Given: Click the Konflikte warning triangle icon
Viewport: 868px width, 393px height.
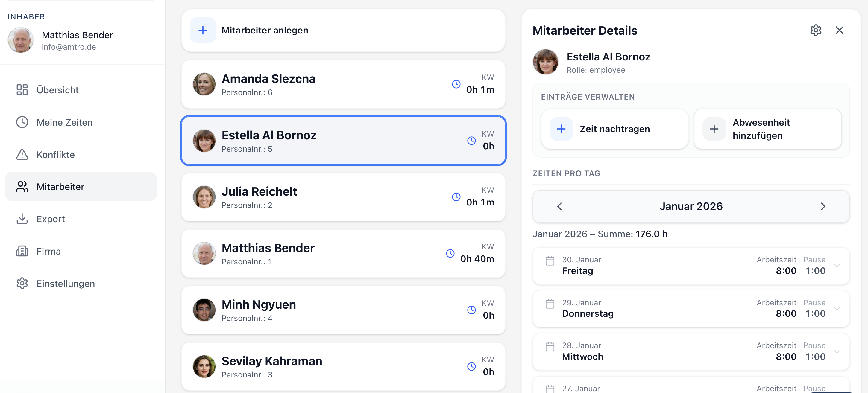Looking at the screenshot, I should (x=22, y=155).
